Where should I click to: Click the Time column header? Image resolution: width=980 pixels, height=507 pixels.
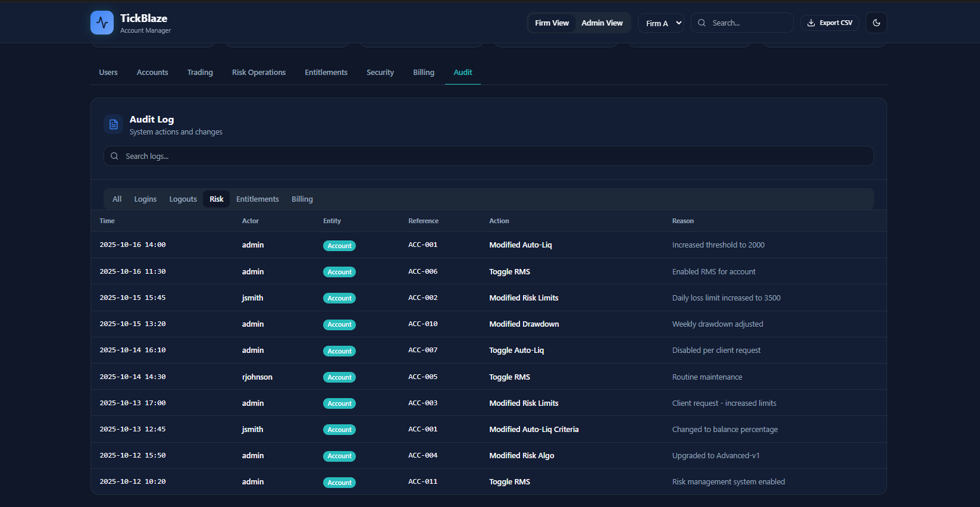click(x=107, y=221)
